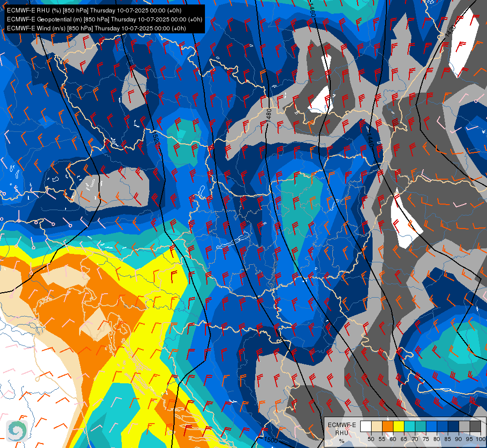Click the legend tick value 95
This screenshot has width=487, height=448.
point(469,439)
